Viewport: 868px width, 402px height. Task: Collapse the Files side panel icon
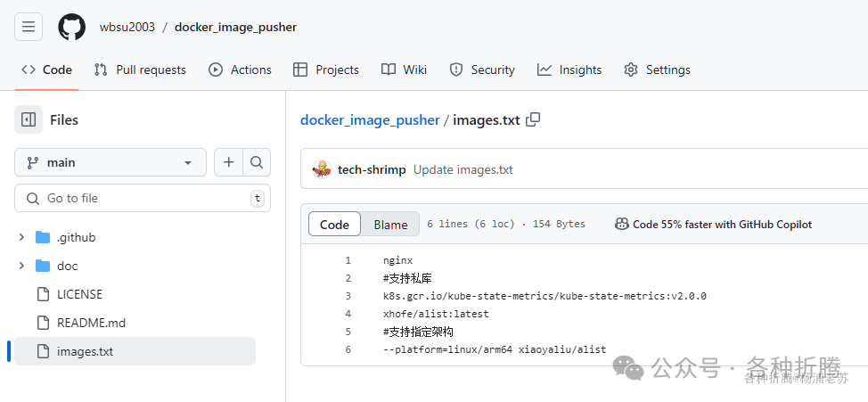(29, 119)
